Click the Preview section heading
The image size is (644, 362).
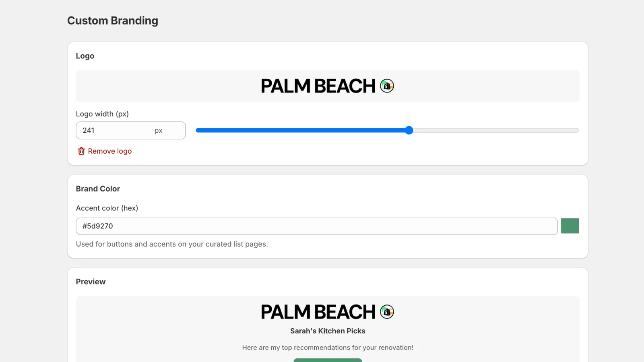click(91, 282)
